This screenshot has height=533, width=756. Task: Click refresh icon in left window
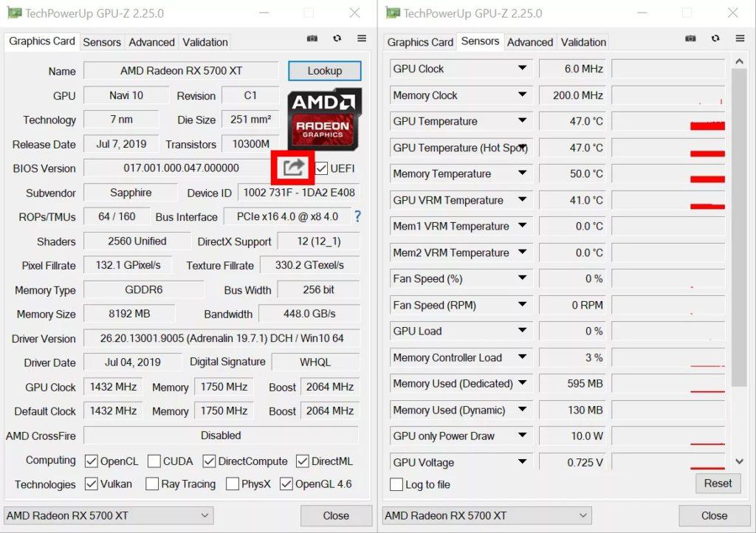[337, 38]
